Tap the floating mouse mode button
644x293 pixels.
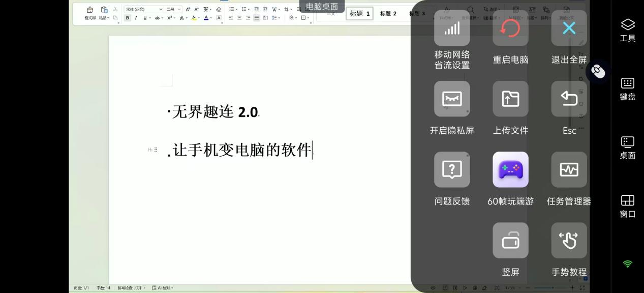click(x=598, y=72)
